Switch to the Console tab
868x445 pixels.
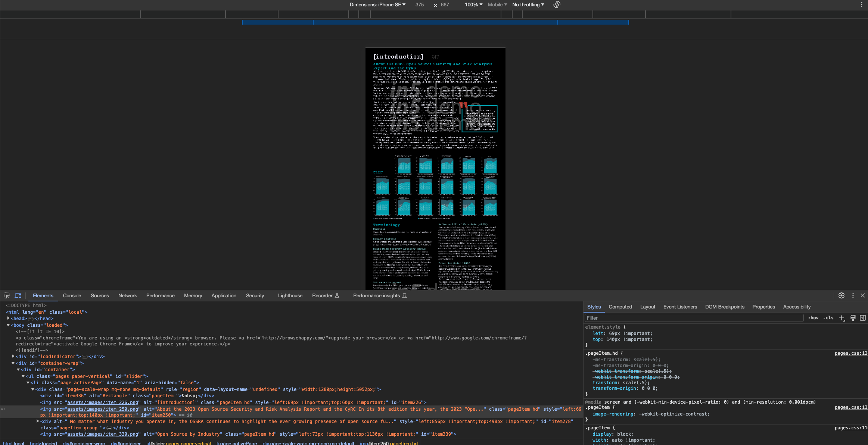72,295
